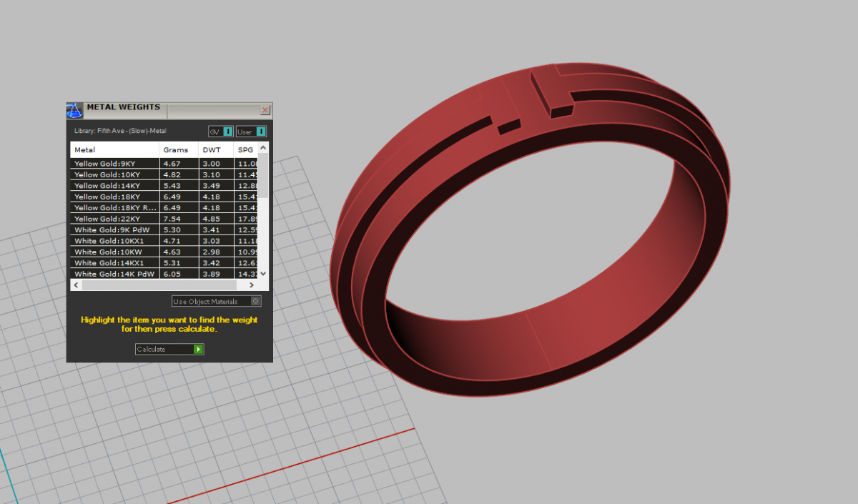
Task: Select the Yellow Gold:22KY row
Action: tap(114, 219)
